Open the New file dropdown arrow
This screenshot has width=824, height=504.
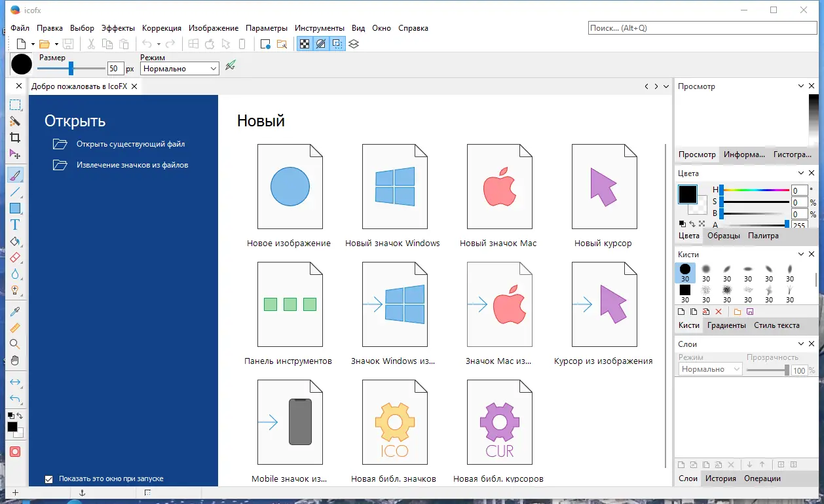coord(32,44)
